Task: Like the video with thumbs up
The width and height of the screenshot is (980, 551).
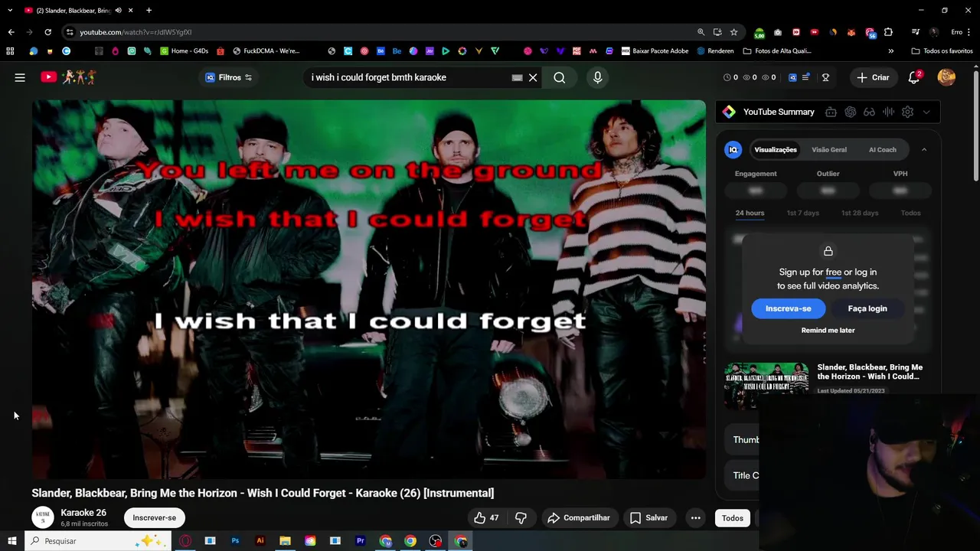Action: [486, 518]
